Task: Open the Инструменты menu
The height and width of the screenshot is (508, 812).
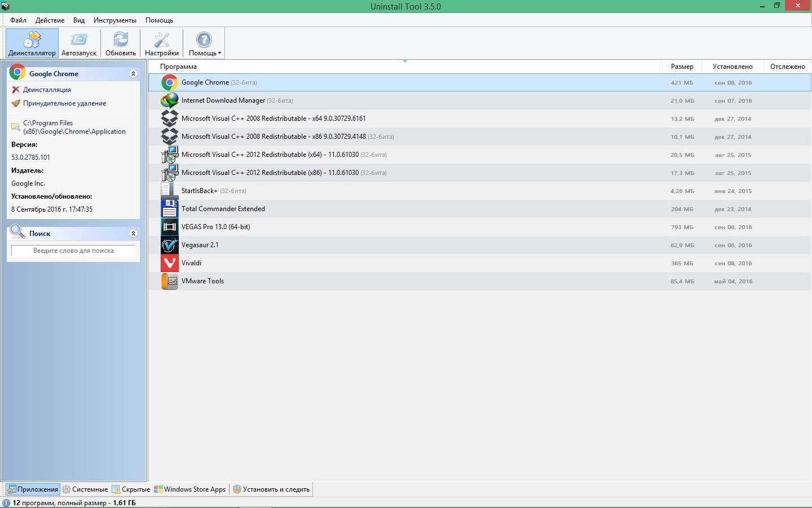Action: pos(115,20)
